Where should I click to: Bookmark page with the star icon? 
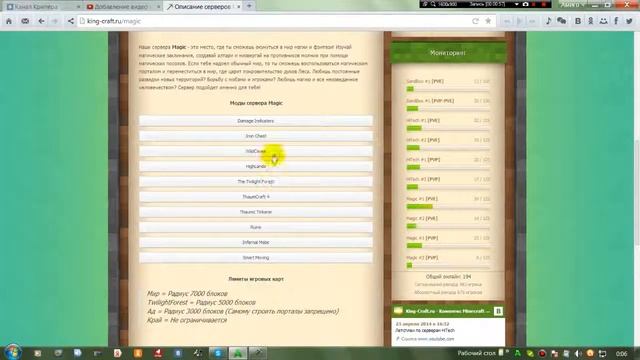point(488,21)
